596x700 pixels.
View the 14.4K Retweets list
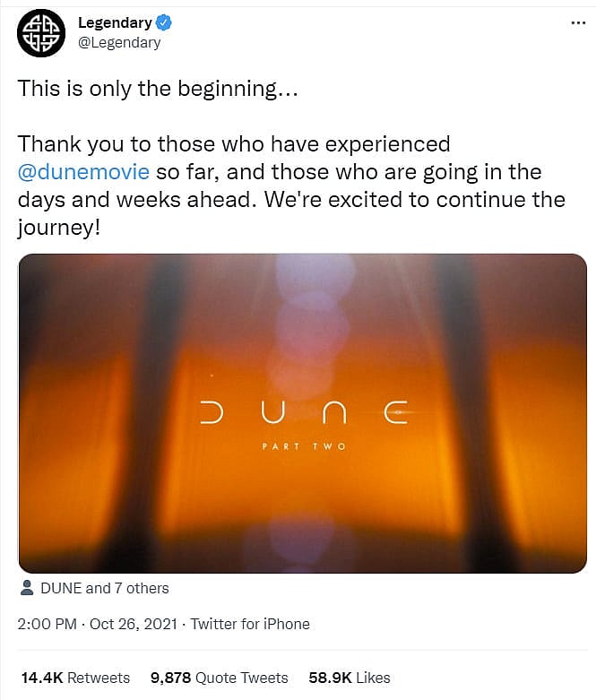coord(75,678)
